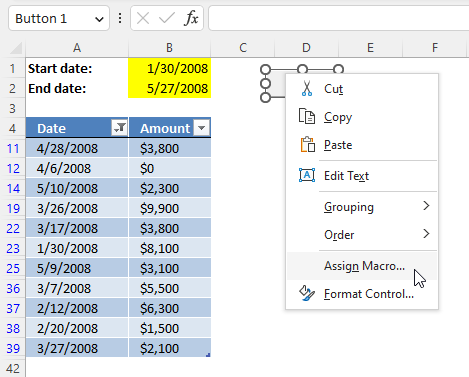Image resolution: width=469 pixels, height=377 pixels.
Task: Click the Start date: label cell
Action: pyautogui.click(x=77, y=68)
